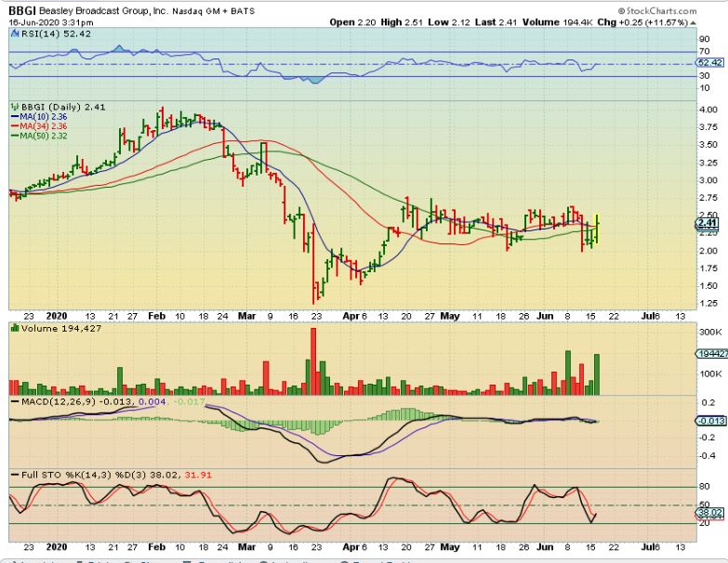
Task: Click Mar on the price chart date axis
Action: pyautogui.click(x=247, y=316)
